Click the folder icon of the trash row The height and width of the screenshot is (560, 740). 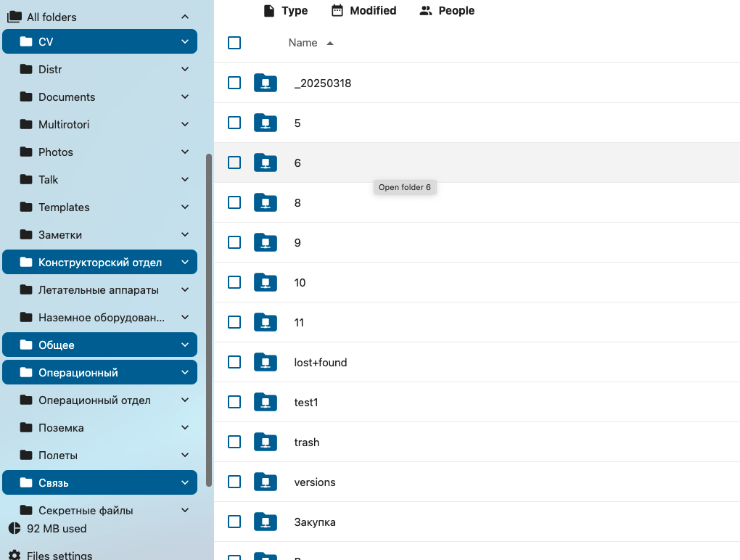point(266,442)
